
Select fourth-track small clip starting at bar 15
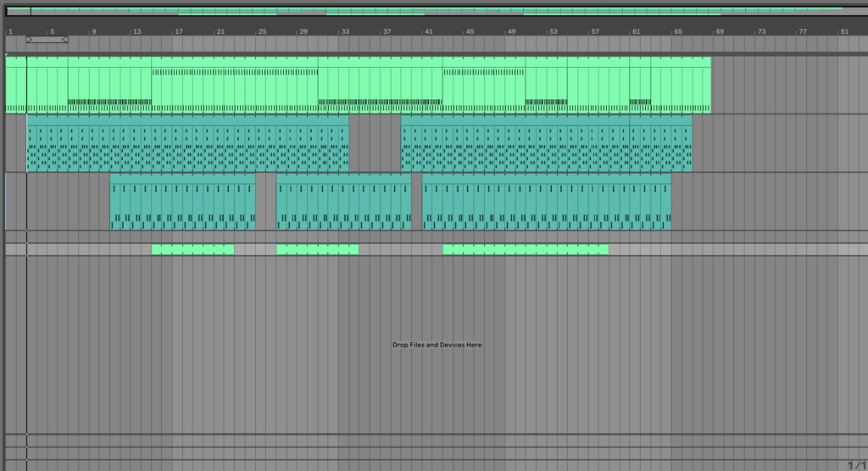pos(192,250)
